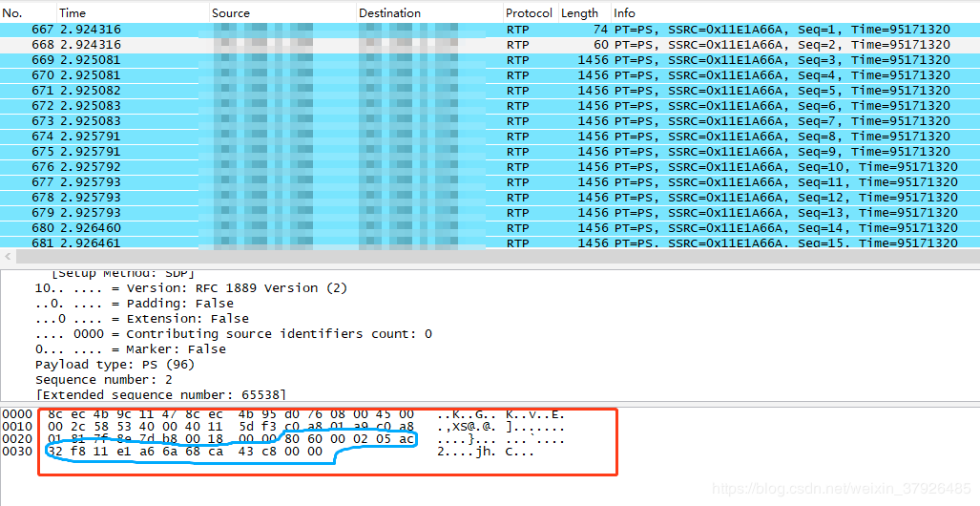The height and width of the screenshot is (506, 980).
Task: Select packet number 667
Action: 490,30
